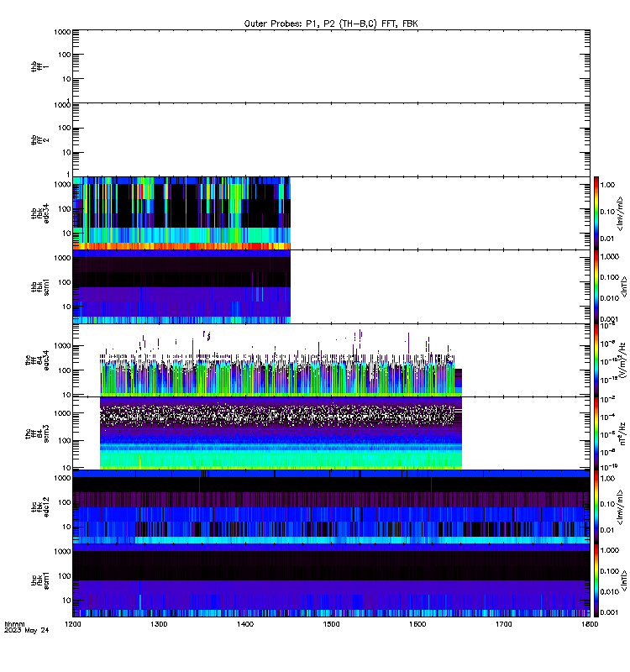The image size is (630, 672).
Task: Select the 'thc fbk edc12' panel axis label
Action: click(x=39, y=507)
